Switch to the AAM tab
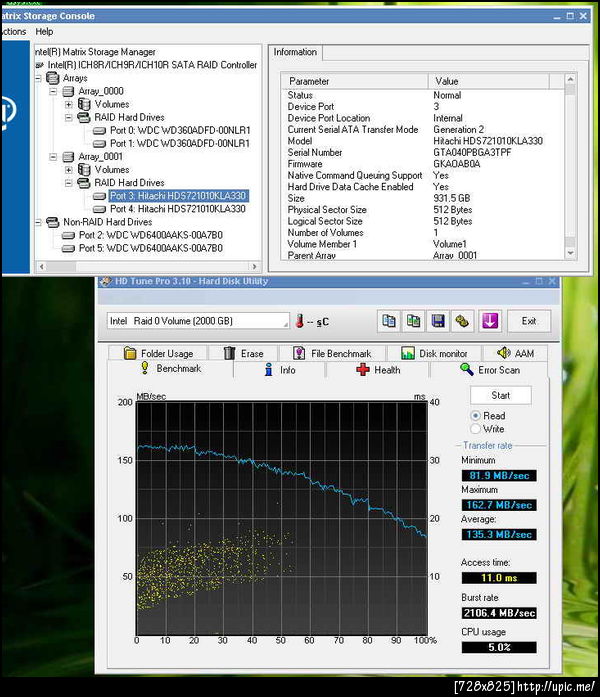The width and height of the screenshot is (600, 697). tap(516, 353)
